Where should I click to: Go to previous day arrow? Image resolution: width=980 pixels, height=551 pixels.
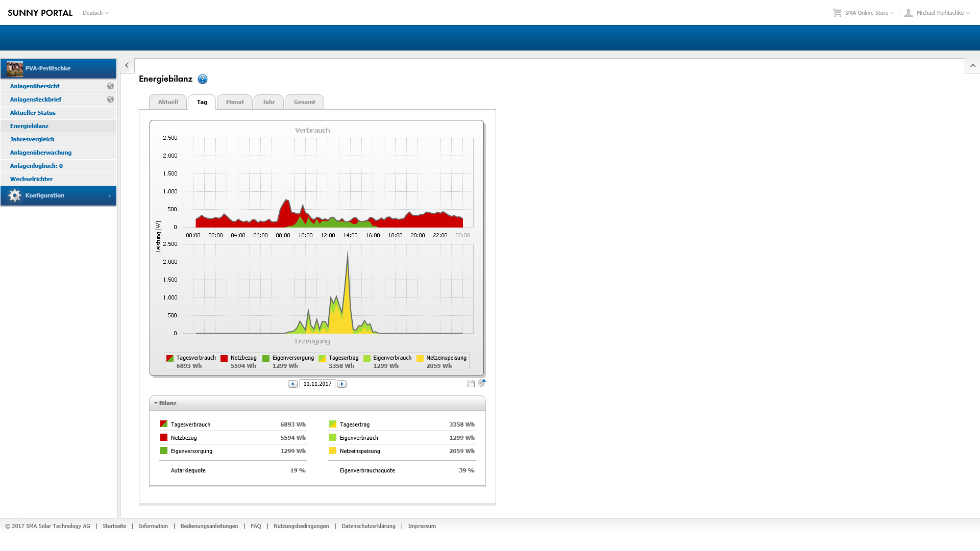[x=292, y=384]
